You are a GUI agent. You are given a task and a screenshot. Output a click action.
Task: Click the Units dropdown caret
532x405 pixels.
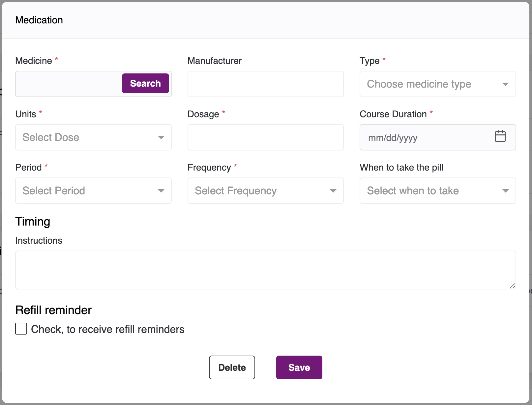point(161,138)
